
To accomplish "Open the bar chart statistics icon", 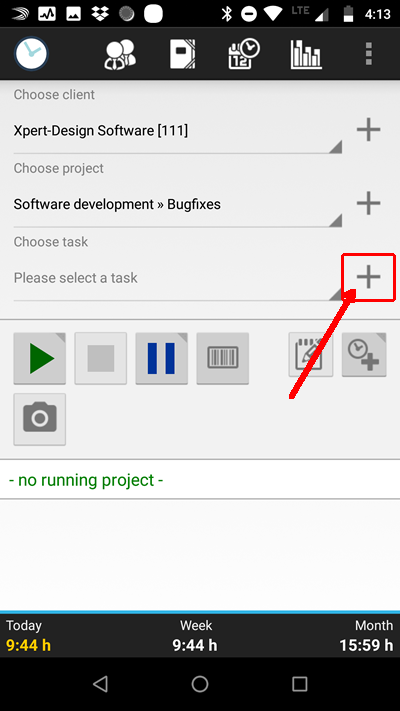I will [306, 54].
